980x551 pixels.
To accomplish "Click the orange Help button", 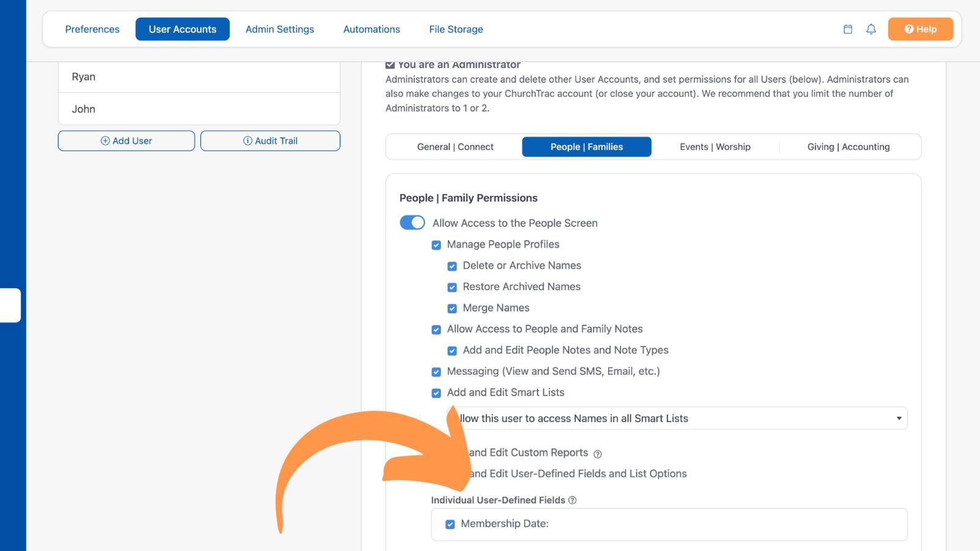I will pyautogui.click(x=921, y=29).
